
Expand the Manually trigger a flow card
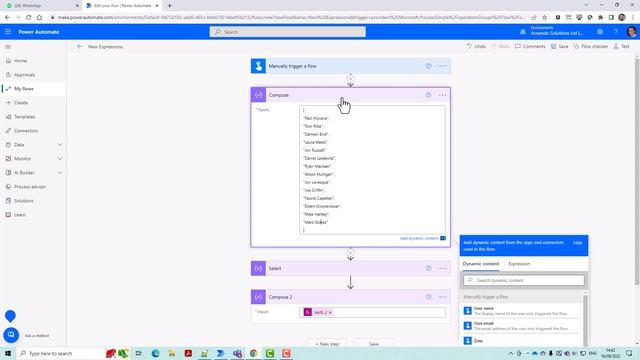[x=350, y=66]
